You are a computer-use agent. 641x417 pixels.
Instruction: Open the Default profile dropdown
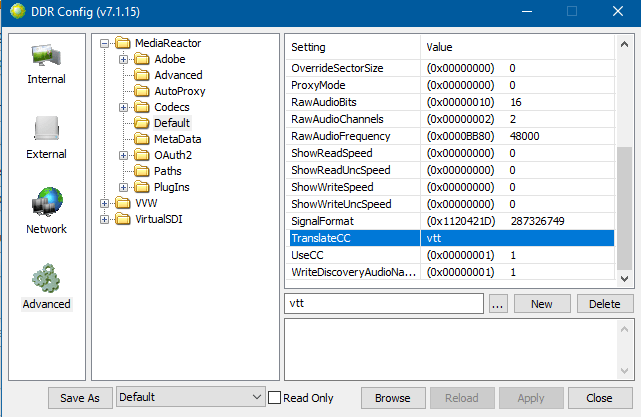[191, 397]
